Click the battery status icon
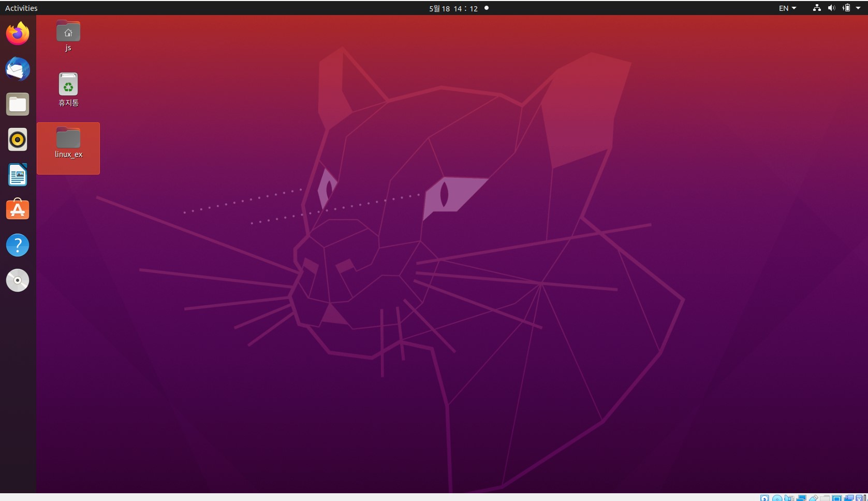This screenshot has width=868, height=501. pyautogui.click(x=846, y=8)
